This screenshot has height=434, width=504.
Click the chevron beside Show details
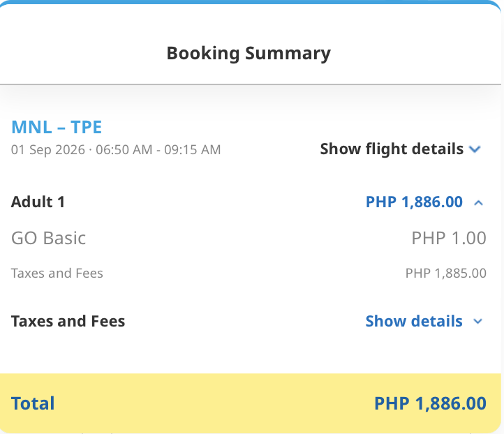[478, 321]
